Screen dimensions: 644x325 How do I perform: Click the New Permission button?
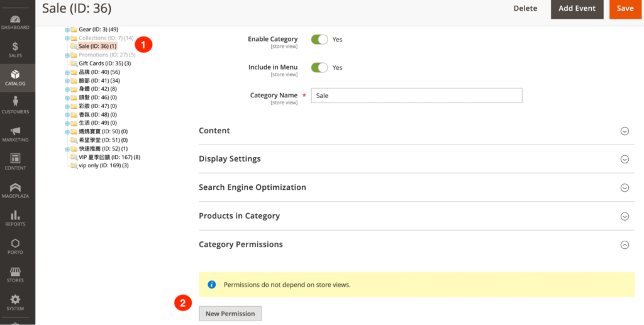(230, 314)
